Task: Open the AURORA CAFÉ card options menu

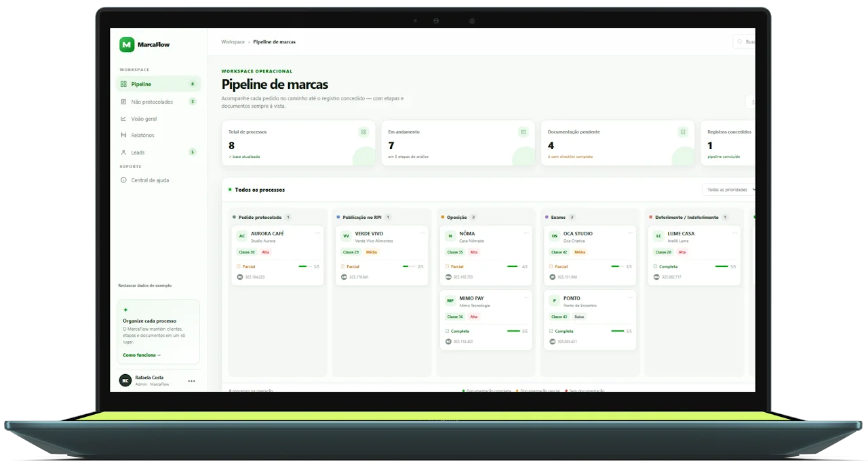Action: click(x=317, y=233)
